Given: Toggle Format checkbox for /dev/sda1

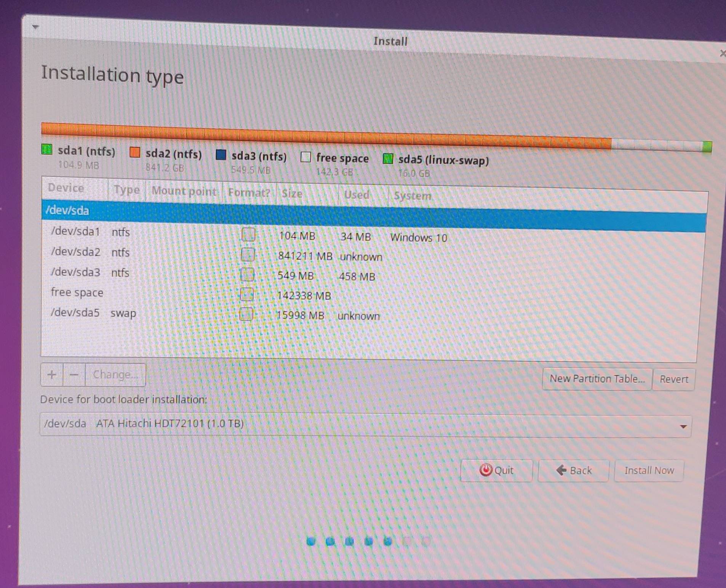Looking at the screenshot, I should (248, 235).
